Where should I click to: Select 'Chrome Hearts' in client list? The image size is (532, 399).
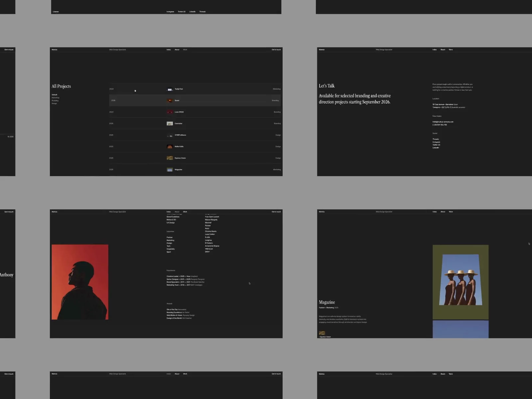coord(211,231)
